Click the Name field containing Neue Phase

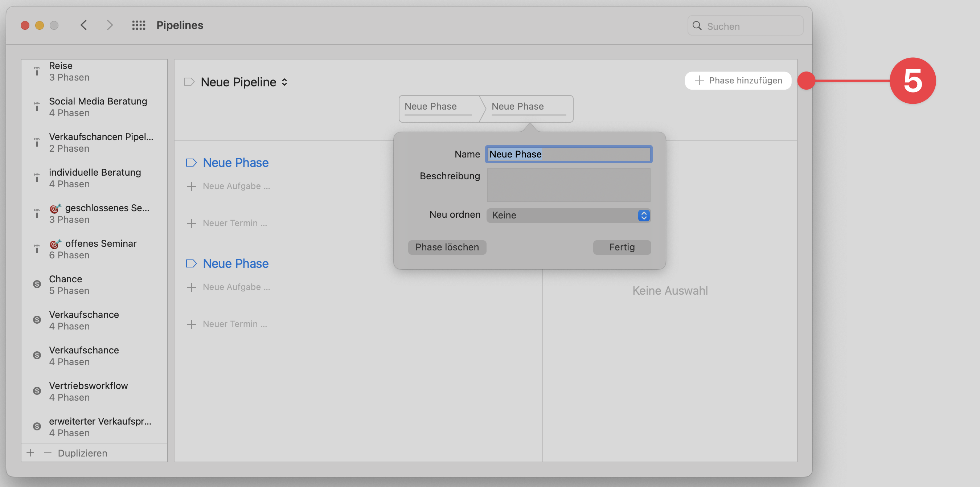568,154
